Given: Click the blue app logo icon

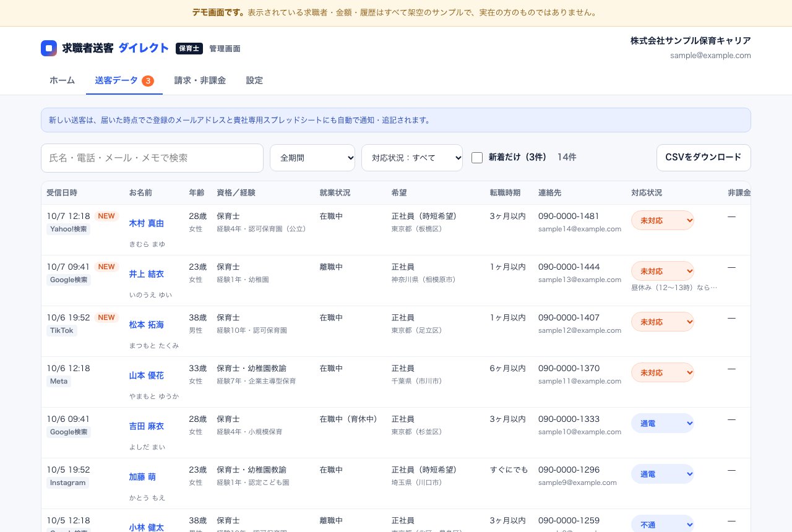Looking at the screenshot, I should [x=49, y=48].
